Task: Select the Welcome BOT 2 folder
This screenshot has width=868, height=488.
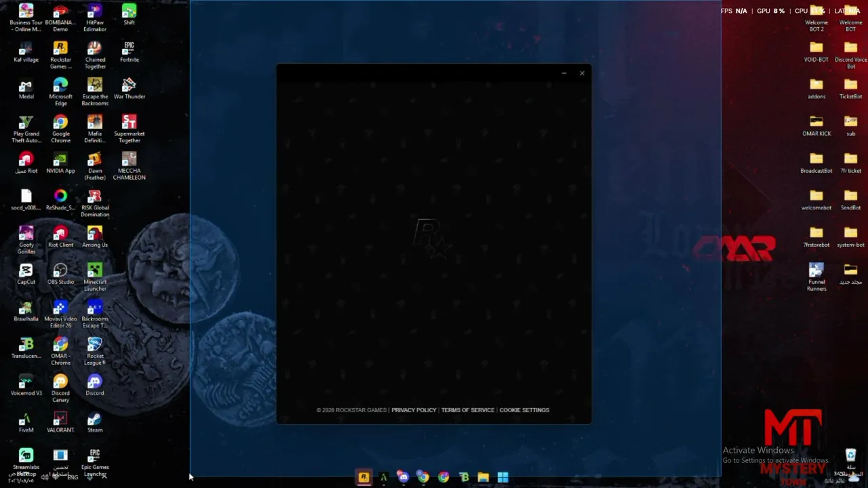Action: pyautogui.click(x=816, y=18)
